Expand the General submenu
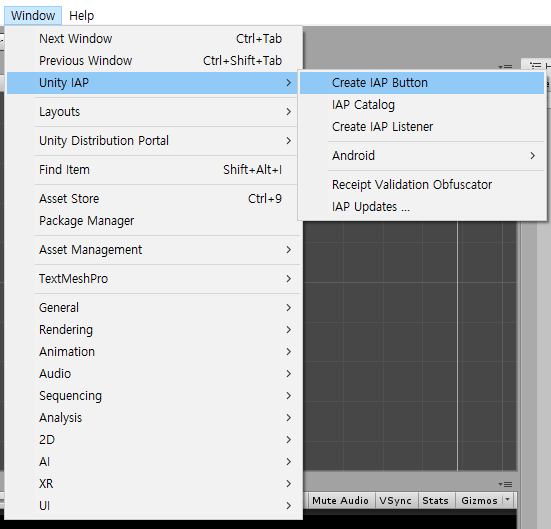Image resolution: width=551 pixels, height=529 pixels. point(153,308)
